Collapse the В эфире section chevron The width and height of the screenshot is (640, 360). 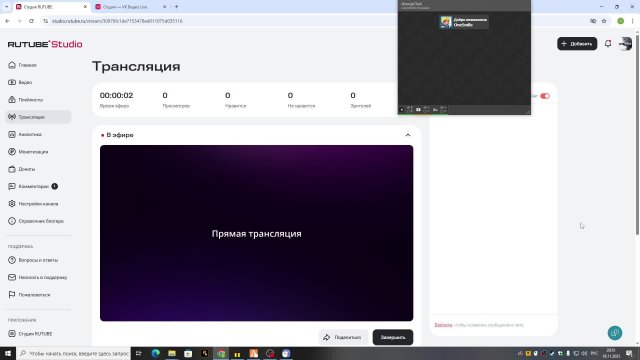(x=408, y=135)
